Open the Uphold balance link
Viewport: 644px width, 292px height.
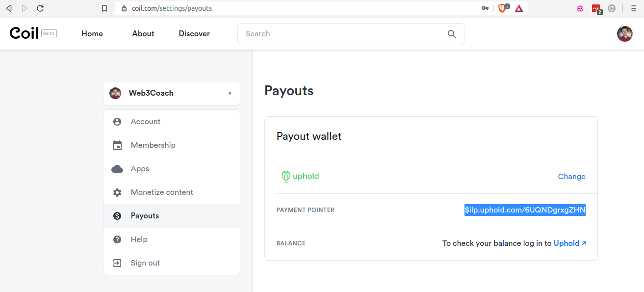(x=569, y=243)
